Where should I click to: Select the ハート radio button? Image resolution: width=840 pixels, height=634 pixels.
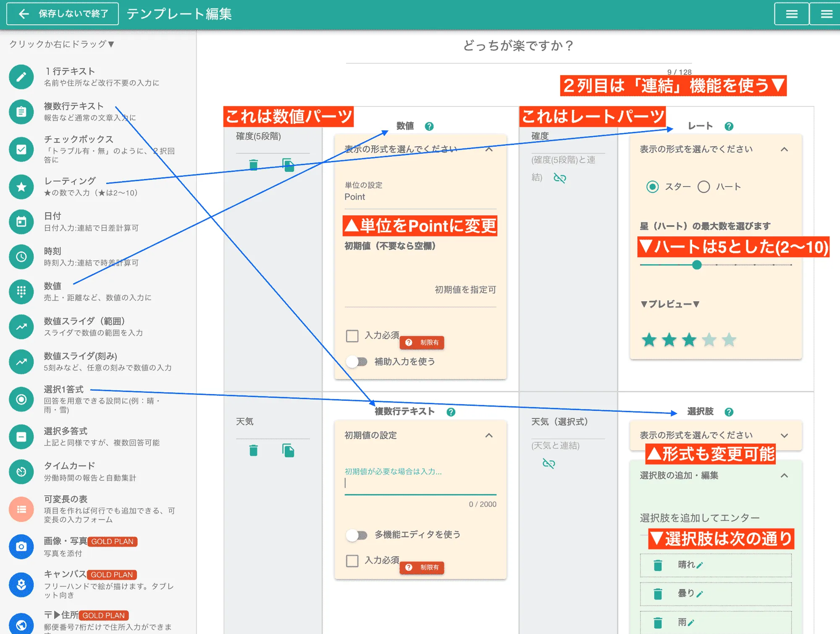(703, 187)
